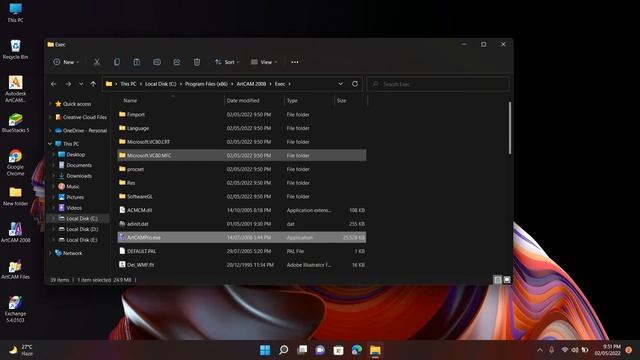Select the ArtCAMPro.exe file
640x360 pixels.
242,238
